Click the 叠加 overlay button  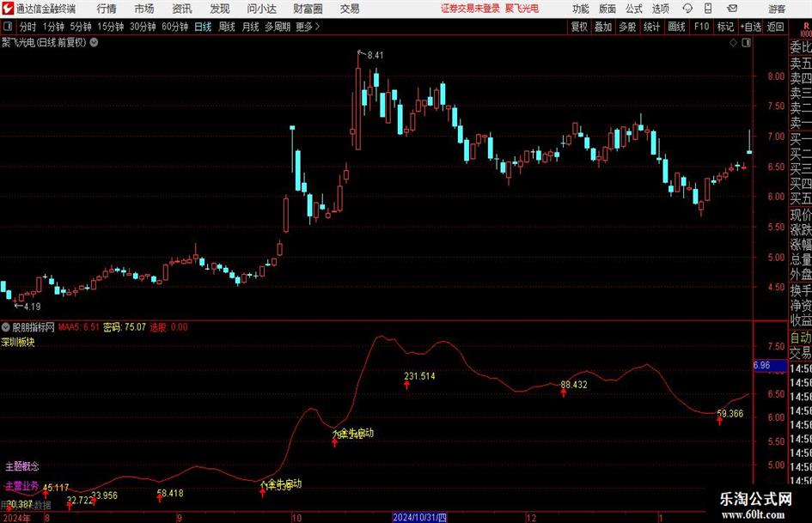(x=603, y=27)
